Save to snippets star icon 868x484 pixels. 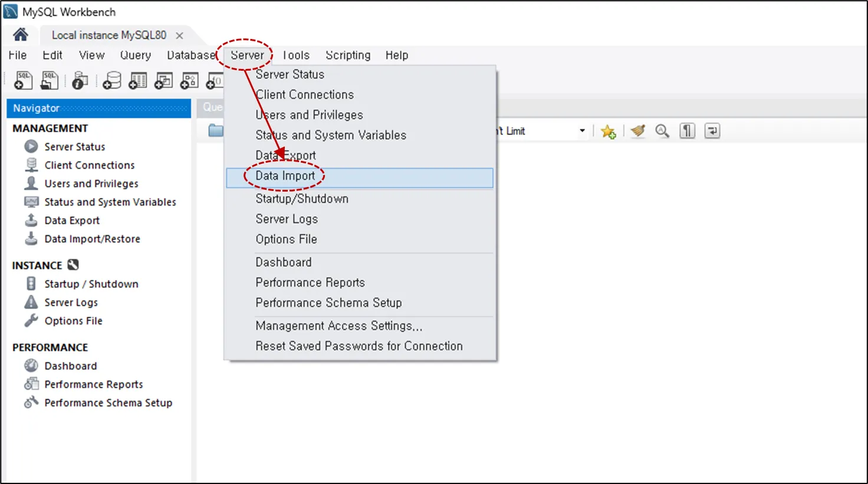point(608,131)
